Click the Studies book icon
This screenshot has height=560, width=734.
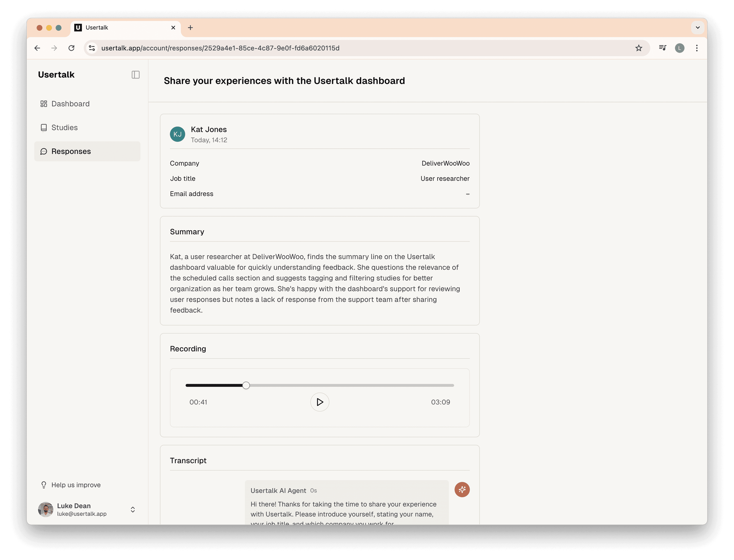(44, 128)
